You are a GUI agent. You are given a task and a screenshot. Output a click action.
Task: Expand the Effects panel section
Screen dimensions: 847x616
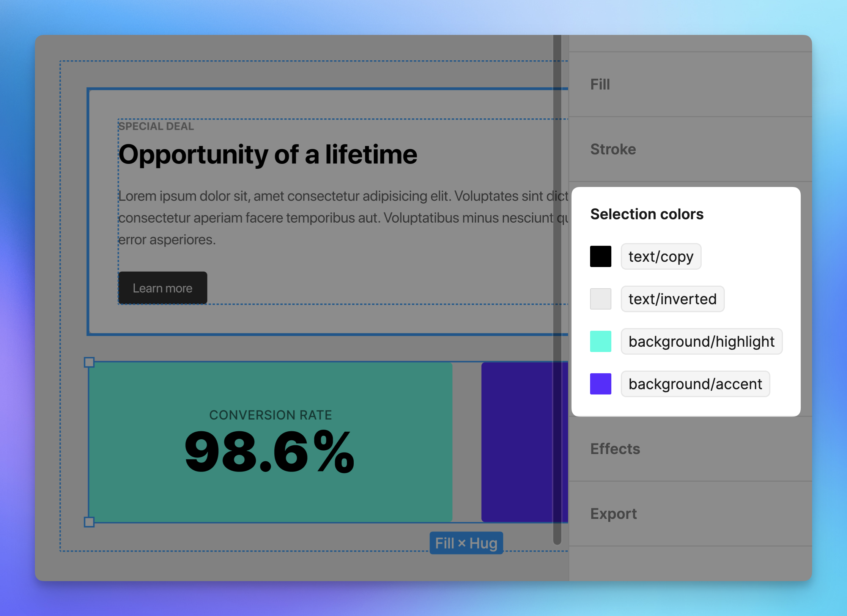615,449
